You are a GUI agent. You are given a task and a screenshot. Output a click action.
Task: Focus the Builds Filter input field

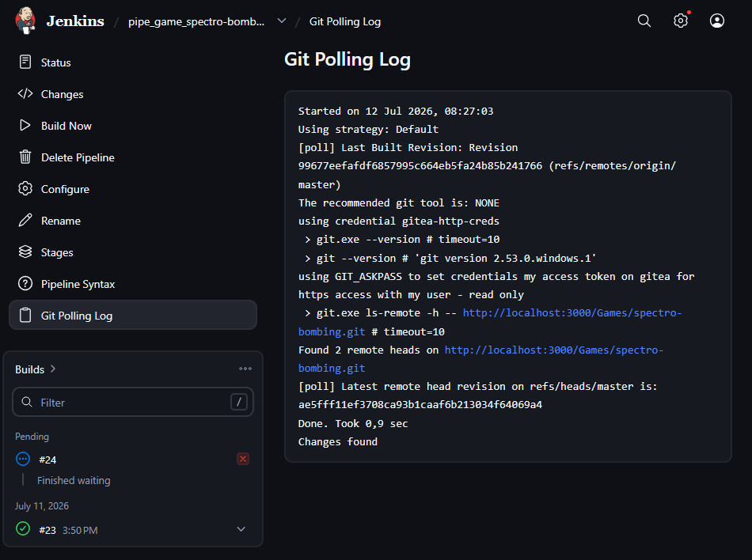[x=133, y=402]
